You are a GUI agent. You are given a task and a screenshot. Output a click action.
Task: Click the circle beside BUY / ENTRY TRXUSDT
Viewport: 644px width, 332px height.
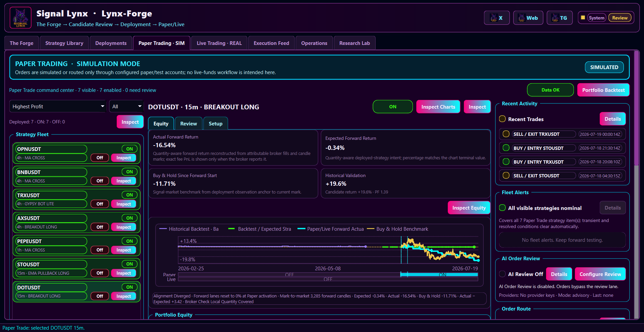(x=506, y=162)
